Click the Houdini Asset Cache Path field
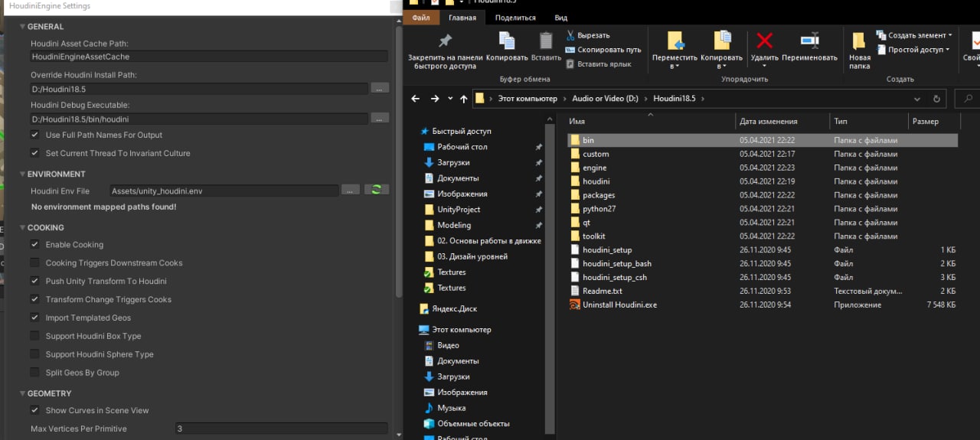 pyautogui.click(x=209, y=57)
